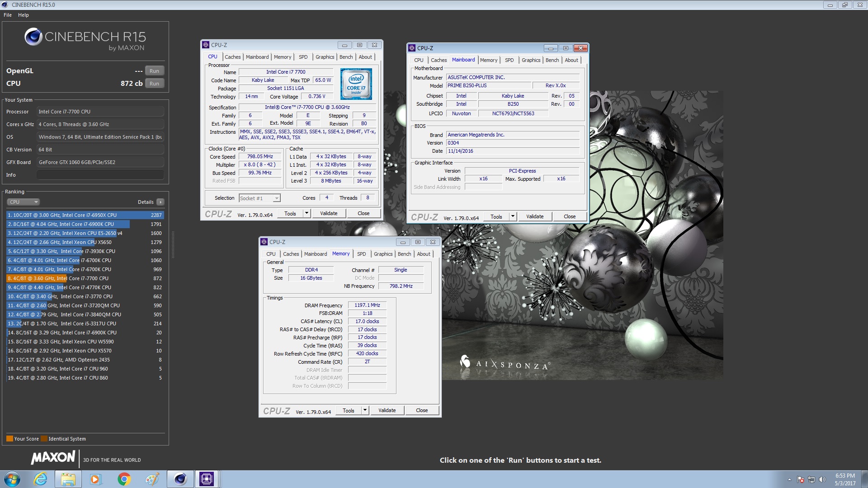
Task: Select ranking row i7-4770K score 822
Action: coord(85,287)
